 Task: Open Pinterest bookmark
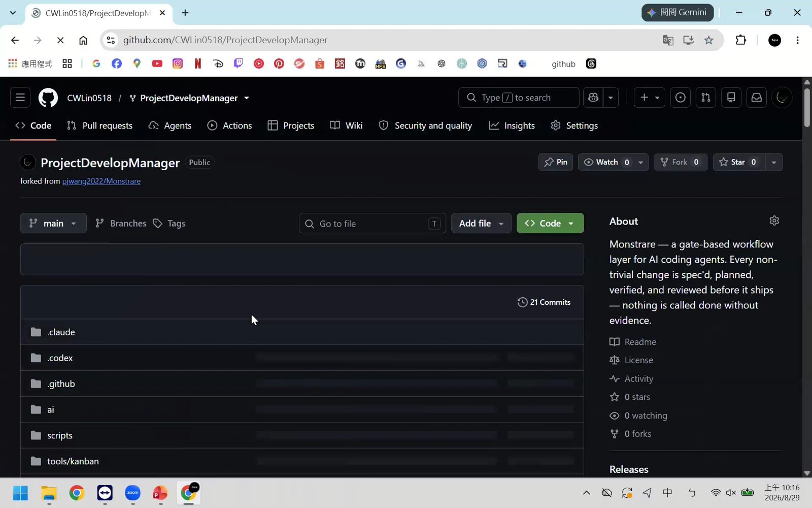[279, 63]
